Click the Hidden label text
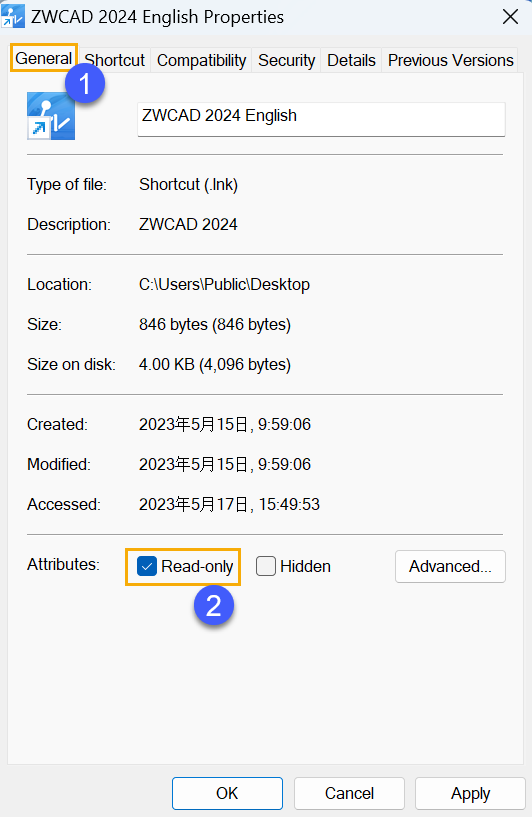Screen dimensions: 532x817 [x=305, y=566]
